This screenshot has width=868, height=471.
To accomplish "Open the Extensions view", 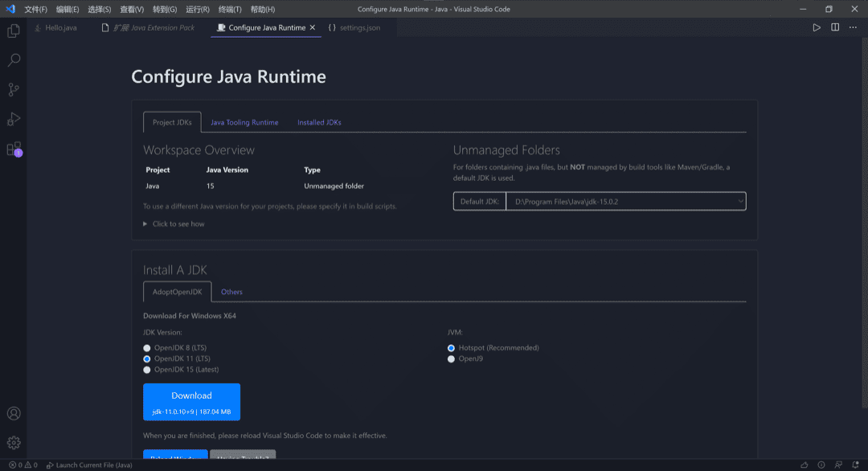I will tap(14, 149).
